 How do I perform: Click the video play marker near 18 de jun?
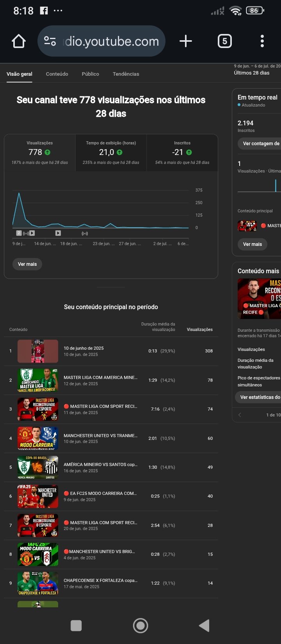pyautogui.click(x=58, y=233)
